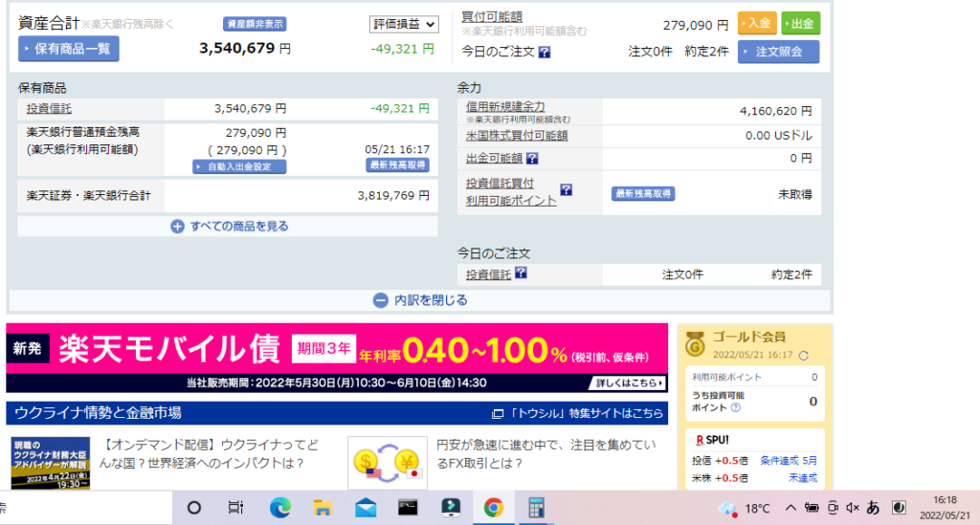The image size is (980, 525).
Task: Open 未達成 link for 米株
Action: coord(803,478)
